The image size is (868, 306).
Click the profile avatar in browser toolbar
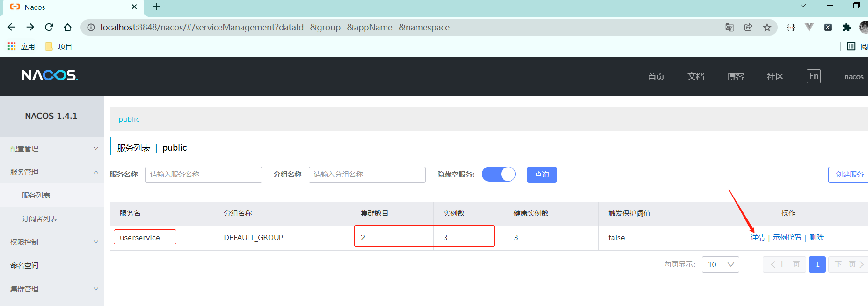point(864,27)
